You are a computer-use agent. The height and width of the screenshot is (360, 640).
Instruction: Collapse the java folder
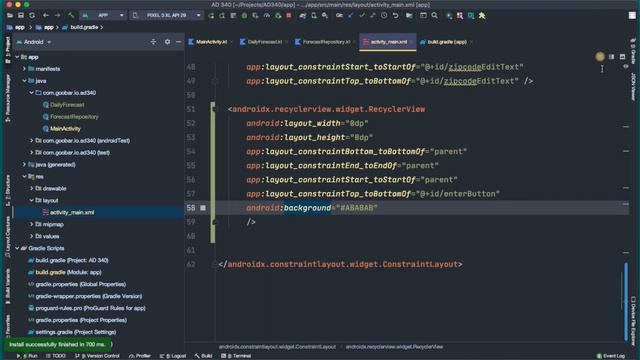click(x=24, y=81)
